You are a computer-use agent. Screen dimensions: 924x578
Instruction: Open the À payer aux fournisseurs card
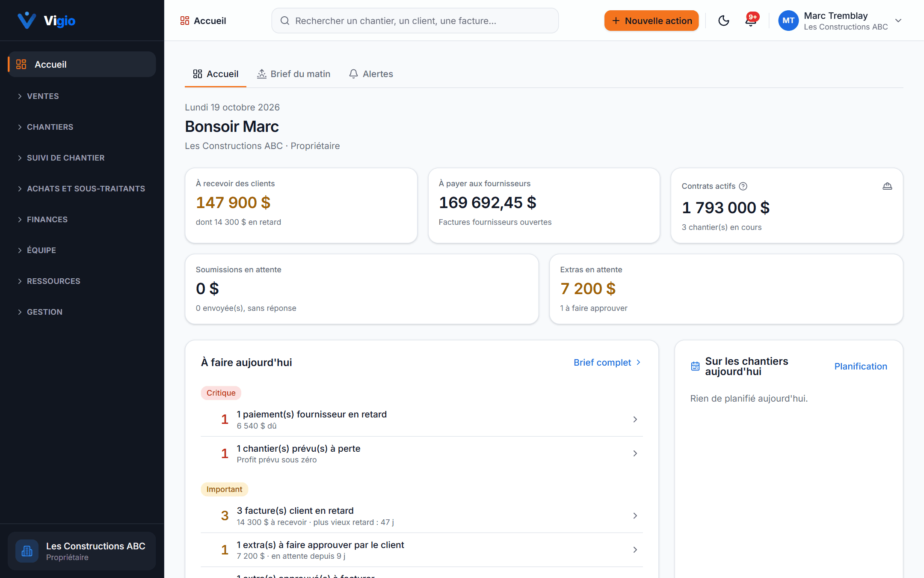coord(544,206)
